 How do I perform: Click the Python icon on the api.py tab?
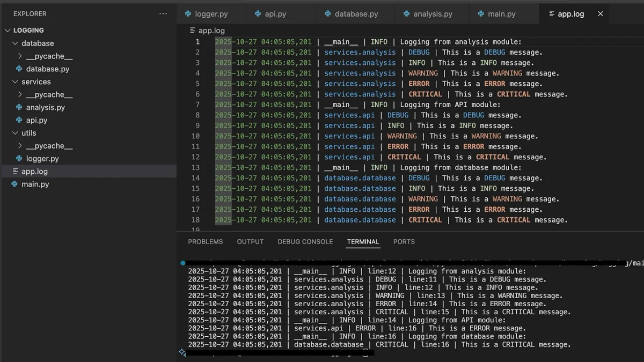pos(258,14)
